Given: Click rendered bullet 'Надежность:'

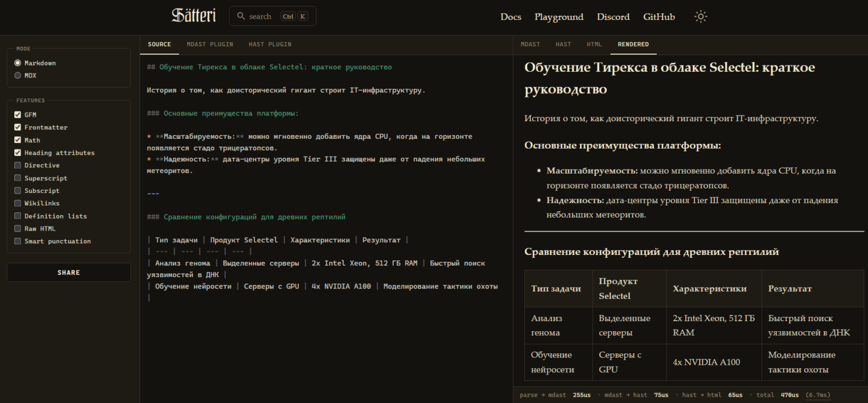Looking at the screenshot, I should pyautogui.click(x=575, y=200).
